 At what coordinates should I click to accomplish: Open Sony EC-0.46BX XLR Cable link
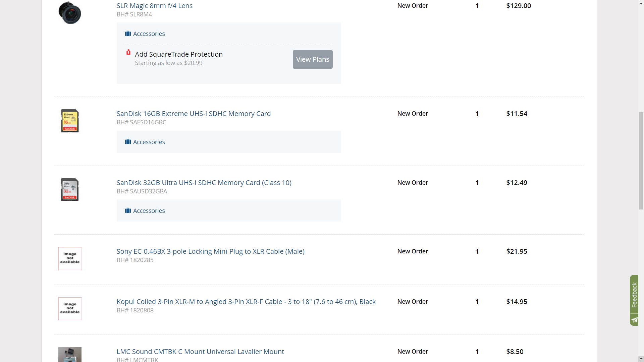[x=210, y=251]
